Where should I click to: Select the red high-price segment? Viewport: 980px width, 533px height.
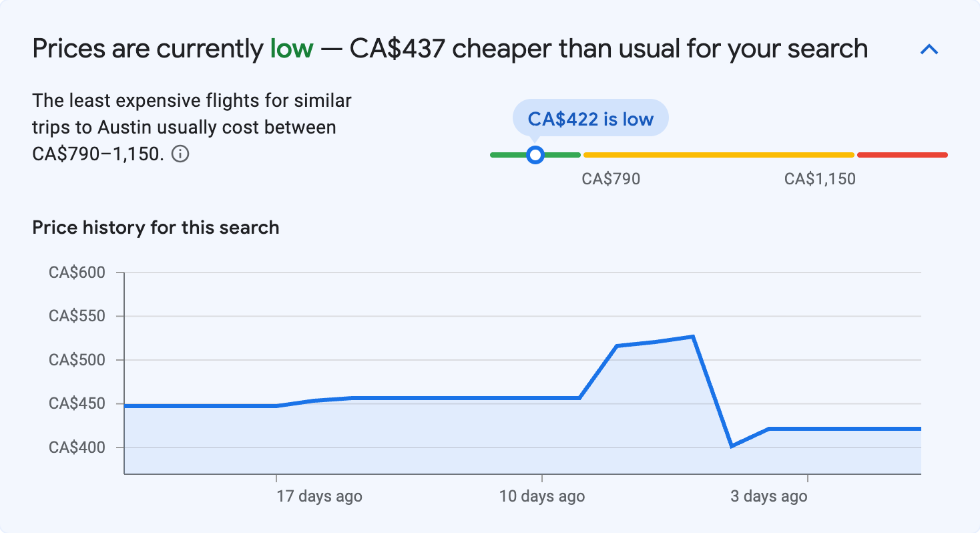click(x=903, y=154)
